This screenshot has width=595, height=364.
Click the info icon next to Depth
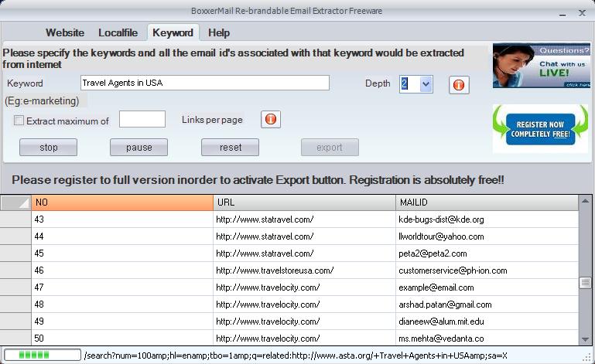459,84
